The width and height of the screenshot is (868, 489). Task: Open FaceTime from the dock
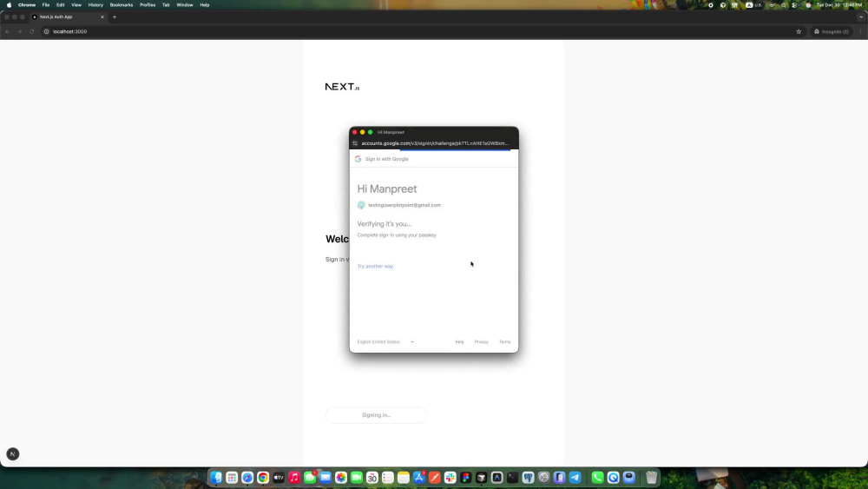(357, 478)
